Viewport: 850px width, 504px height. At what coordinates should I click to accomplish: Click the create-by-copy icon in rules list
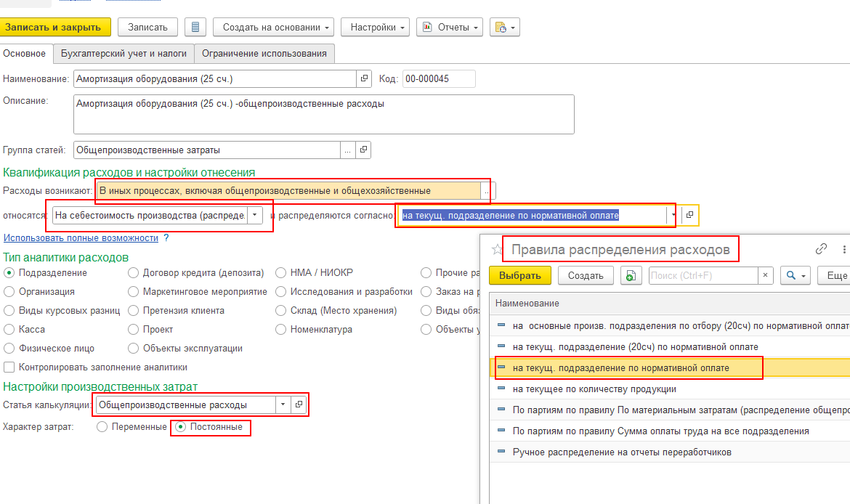(x=631, y=276)
